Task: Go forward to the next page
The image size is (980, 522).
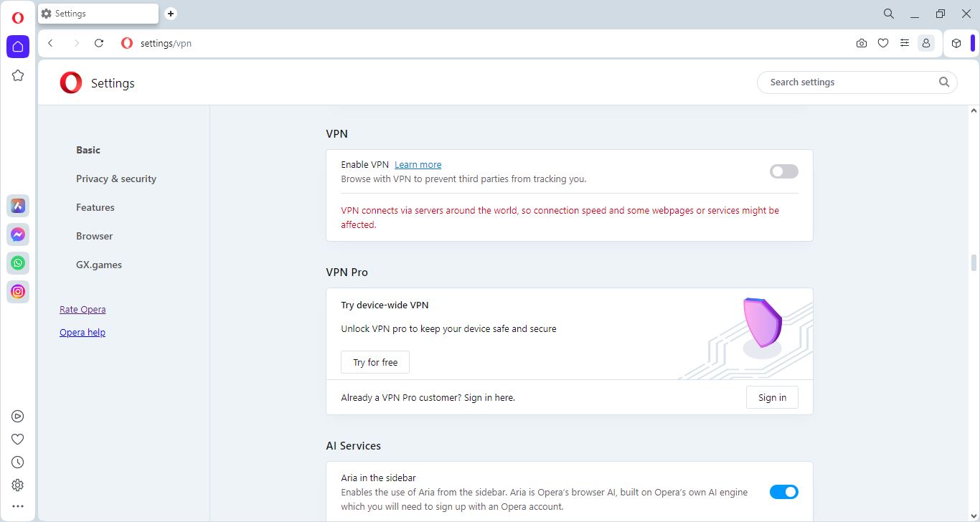Action: [76, 43]
